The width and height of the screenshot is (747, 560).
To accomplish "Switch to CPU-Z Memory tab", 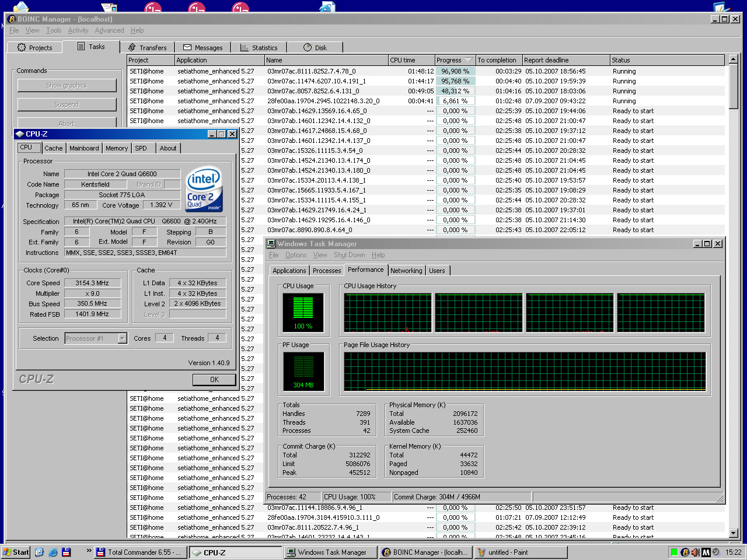I will pyautogui.click(x=117, y=148).
